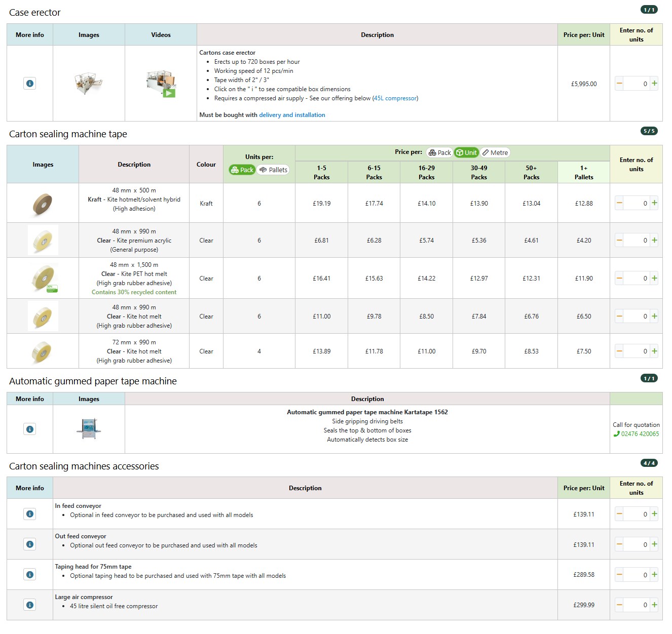
Task: Decrease units for Kraft 48mm x 500m tape
Action: click(x=619, y=203)
